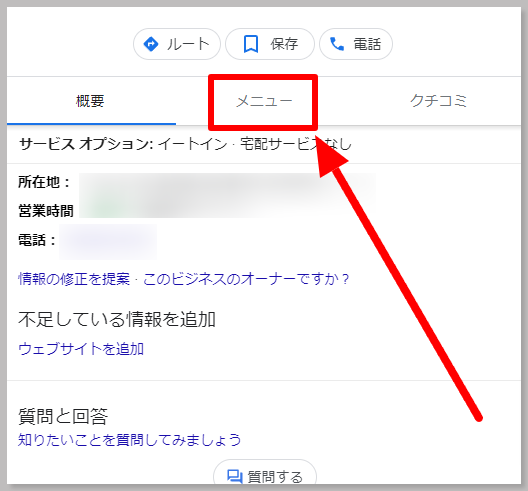Save the place with 保存 button
Image resolution: width=528 pixels, height=491 pixels.
pyautogui.click(x=270, y=44)
